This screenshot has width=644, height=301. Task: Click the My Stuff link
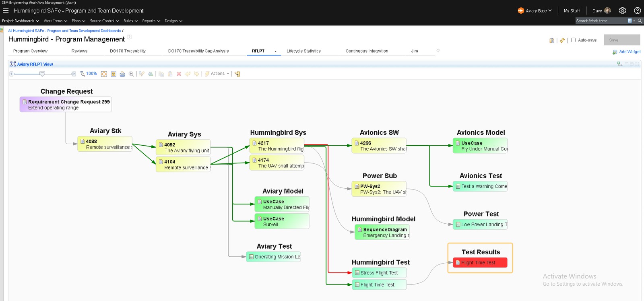pos(572,11)
